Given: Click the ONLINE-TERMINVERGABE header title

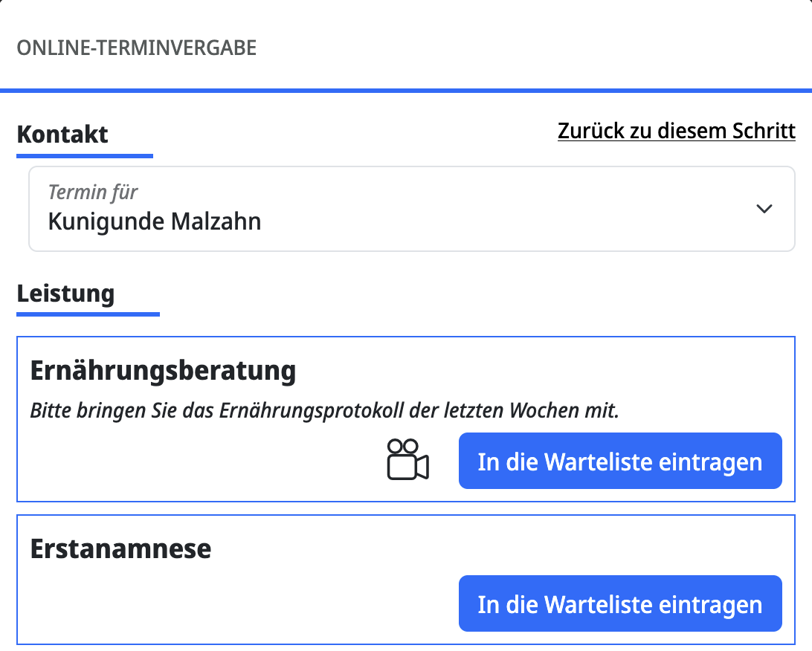Looking at the screenshot, I should pos(136,48).
